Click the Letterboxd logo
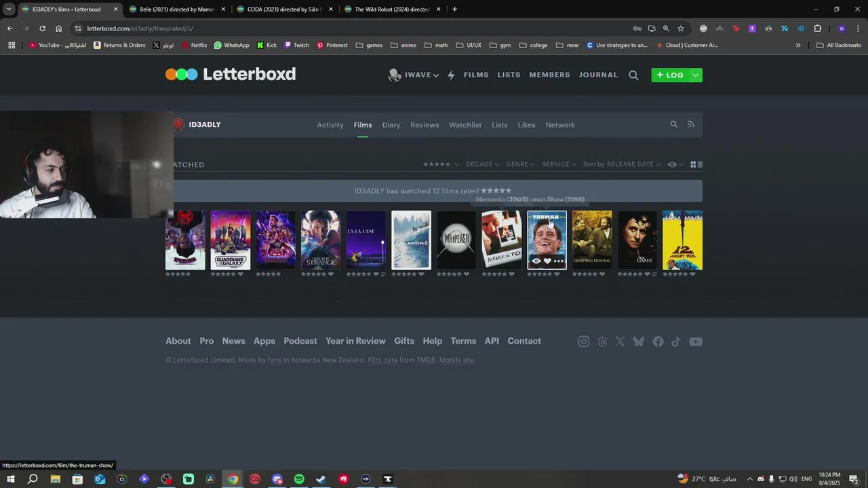The image size is (868, 488). tap(231, 75)
